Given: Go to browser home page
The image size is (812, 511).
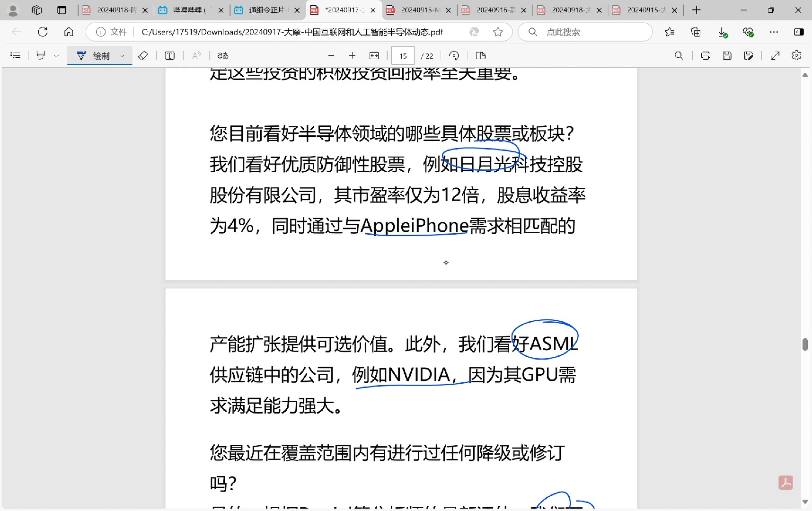Looking at the screenshot, I should 69,32.
